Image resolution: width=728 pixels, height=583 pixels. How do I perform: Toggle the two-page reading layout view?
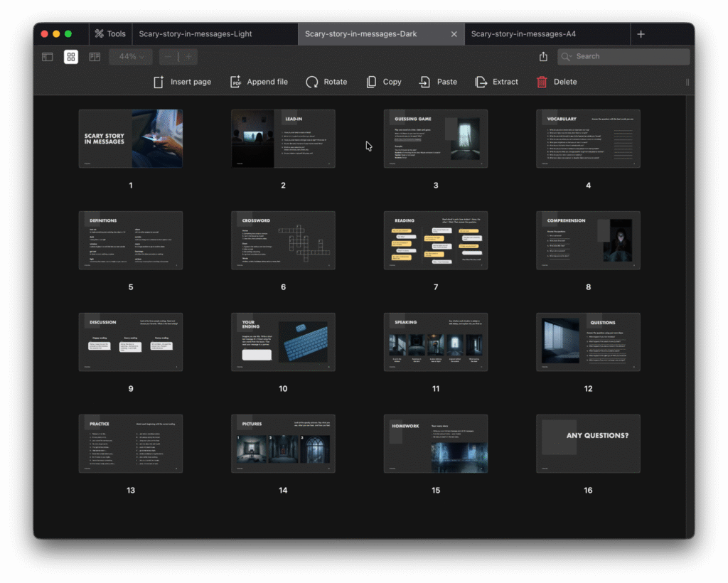click(95, 57)
